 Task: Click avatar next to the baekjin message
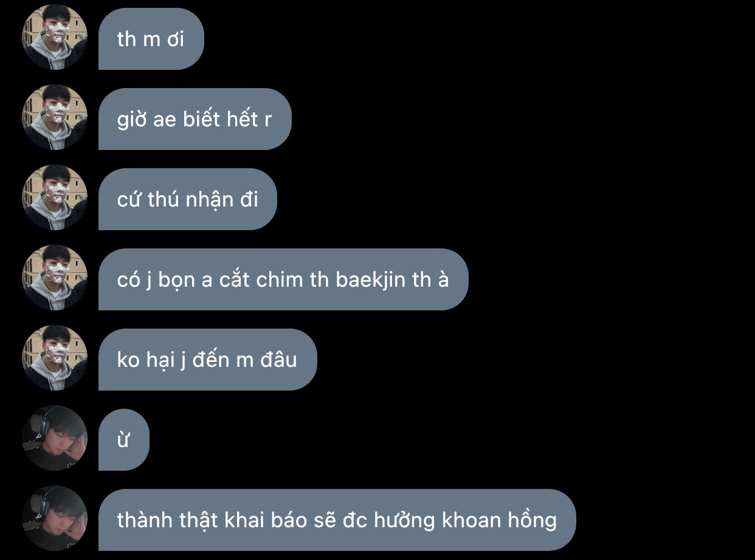(x=55, y=278)
